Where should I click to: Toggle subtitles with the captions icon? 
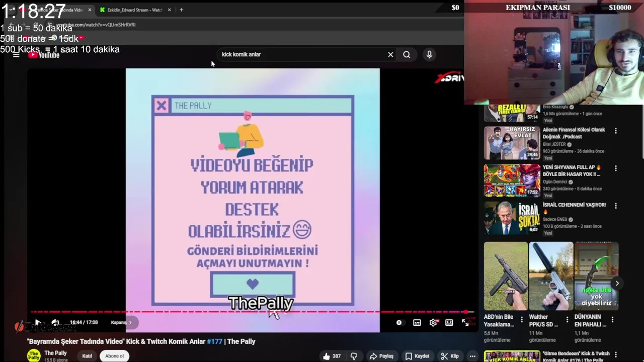click(417, 323)
